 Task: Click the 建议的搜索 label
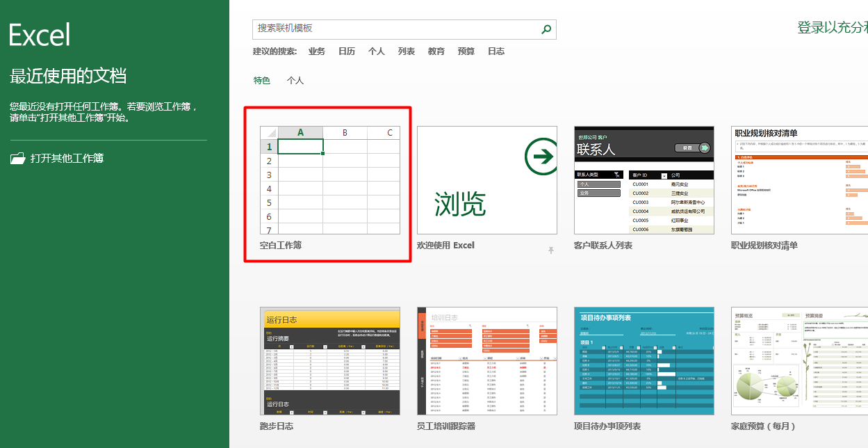(x=275, y=51)
